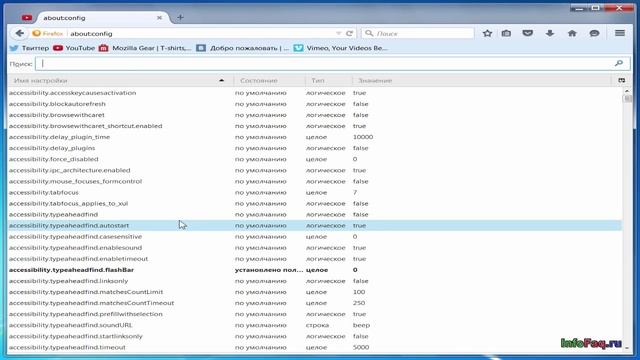Select accessibility.typeaheadfind.autostart row
Viewport: 640px width, 360px height.
click(315, 225)
